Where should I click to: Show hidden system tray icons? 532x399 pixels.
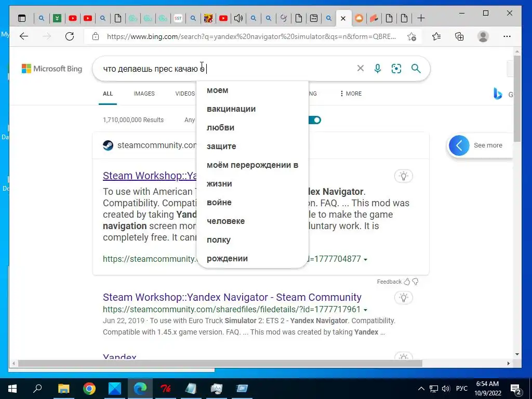coord(421,389)
